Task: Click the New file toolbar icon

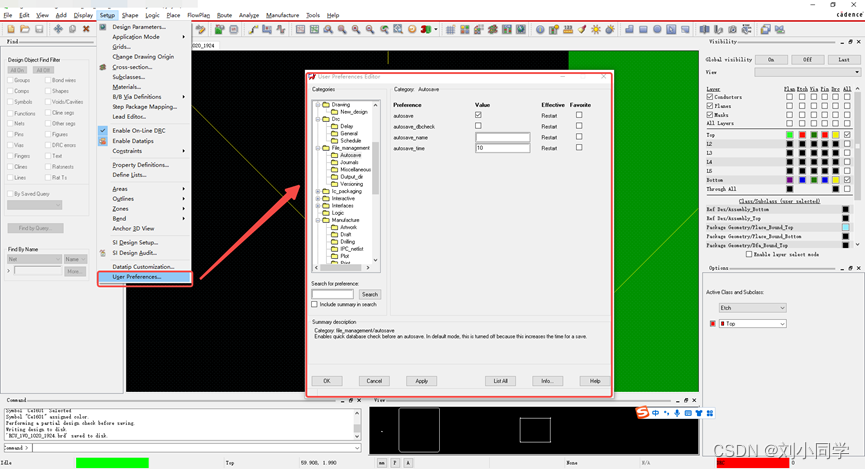Action: point(10,29)
